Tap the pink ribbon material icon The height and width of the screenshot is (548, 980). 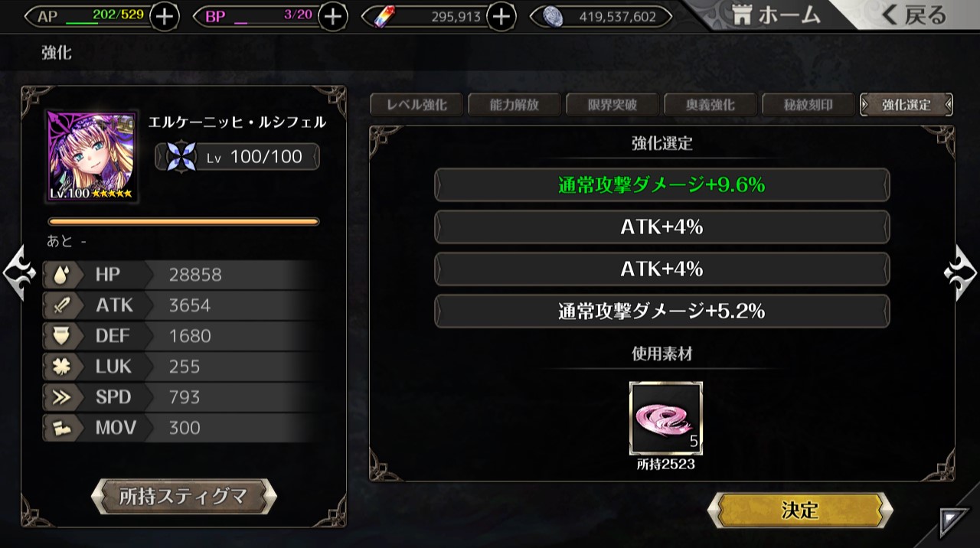tap(665, 419)
